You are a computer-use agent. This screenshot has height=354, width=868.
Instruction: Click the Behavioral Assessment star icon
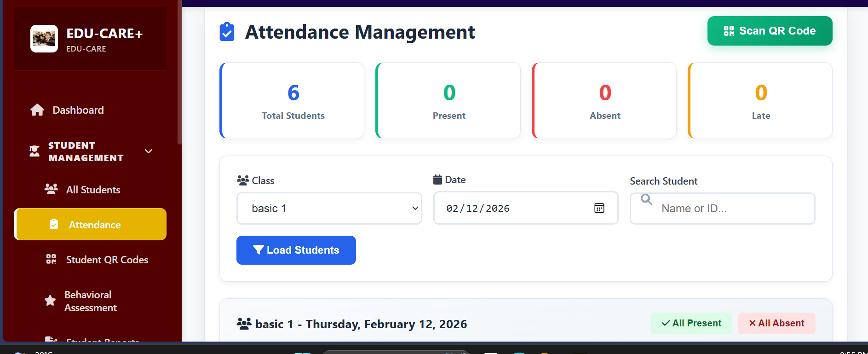pos(50,301)
